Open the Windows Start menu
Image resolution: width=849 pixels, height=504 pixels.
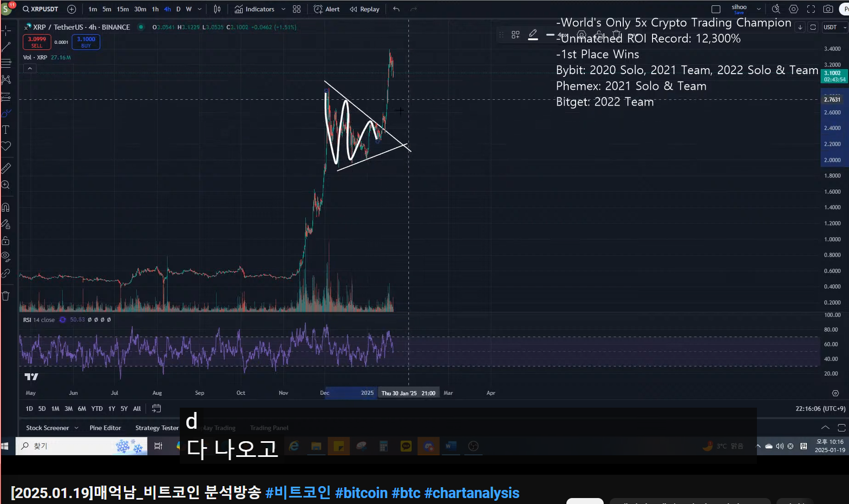tap(5, 446)
